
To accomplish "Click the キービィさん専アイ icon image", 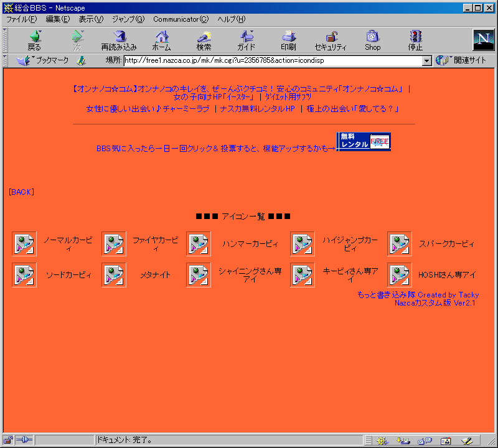I will pyautogui.click(x=303, y=275).
